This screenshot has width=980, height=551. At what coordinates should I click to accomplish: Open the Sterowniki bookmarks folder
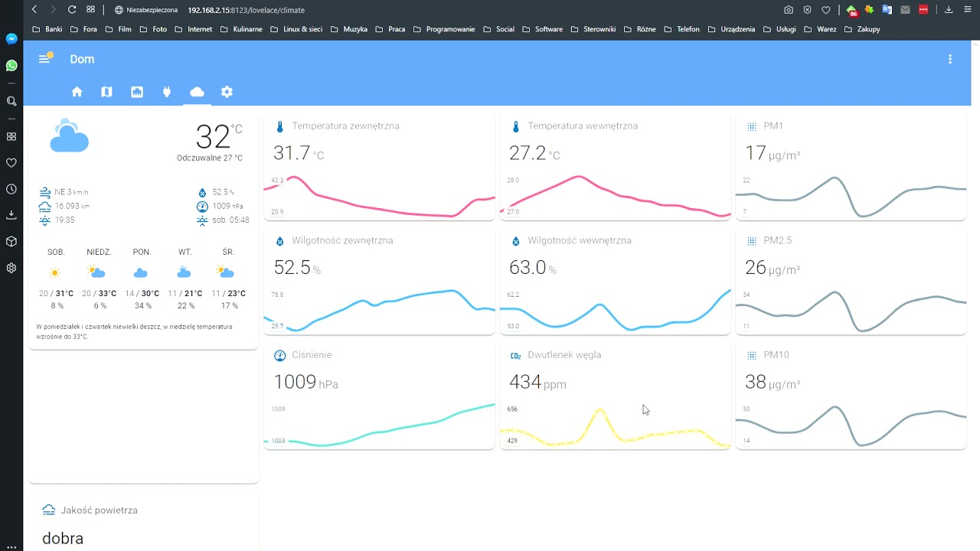593,29
